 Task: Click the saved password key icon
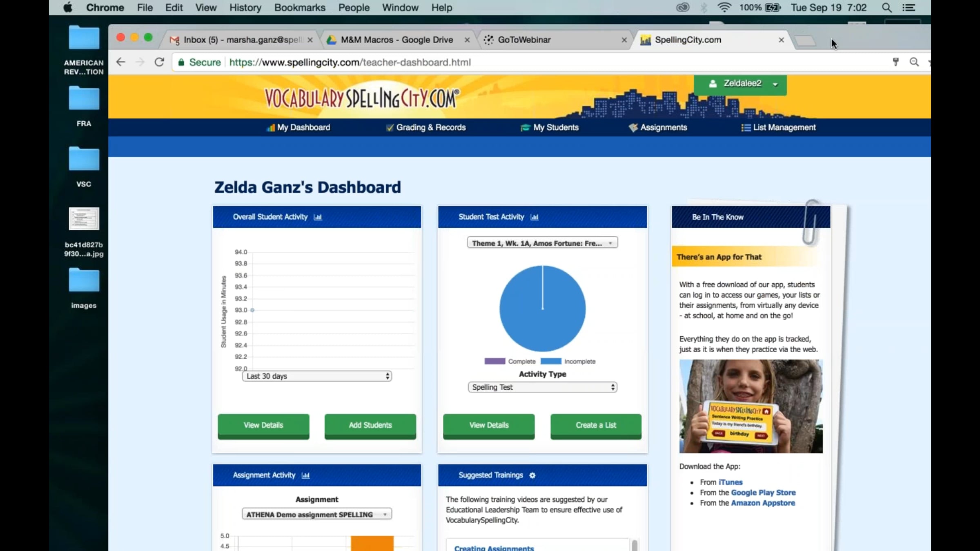coord(895,62)
